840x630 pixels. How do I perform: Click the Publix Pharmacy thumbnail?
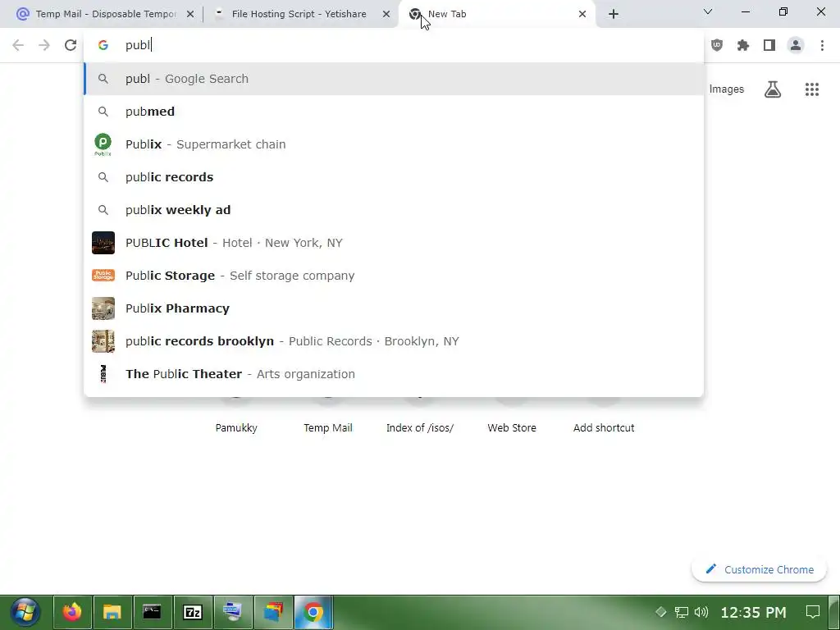[103, 308]
